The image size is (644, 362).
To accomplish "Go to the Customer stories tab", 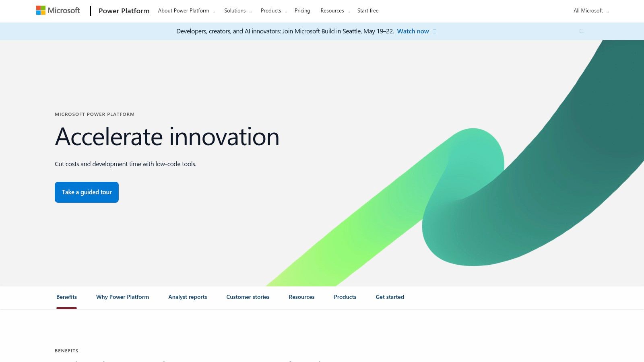I will pyautogui.click(x=248, y=297).
